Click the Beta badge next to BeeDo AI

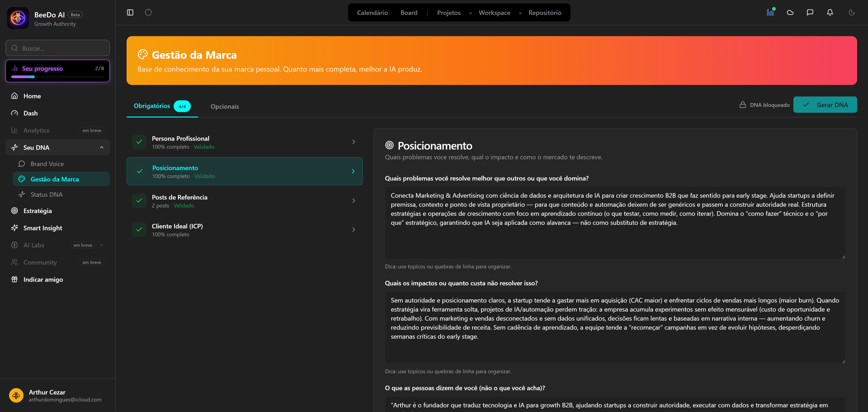point(75,14)
